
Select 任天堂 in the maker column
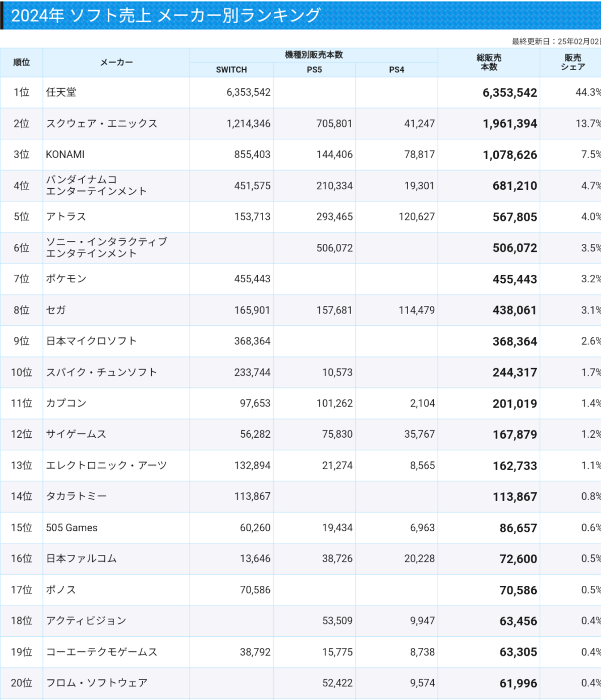[61, 92]
